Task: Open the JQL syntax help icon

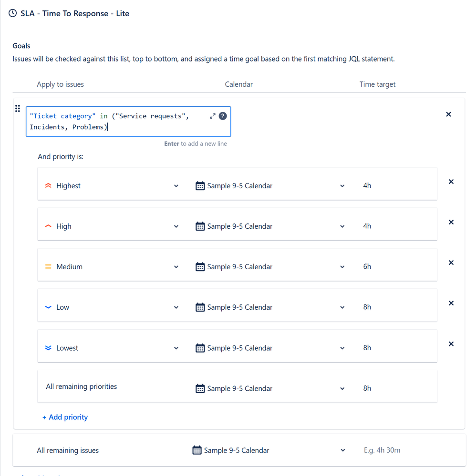Action: [223, 116]
